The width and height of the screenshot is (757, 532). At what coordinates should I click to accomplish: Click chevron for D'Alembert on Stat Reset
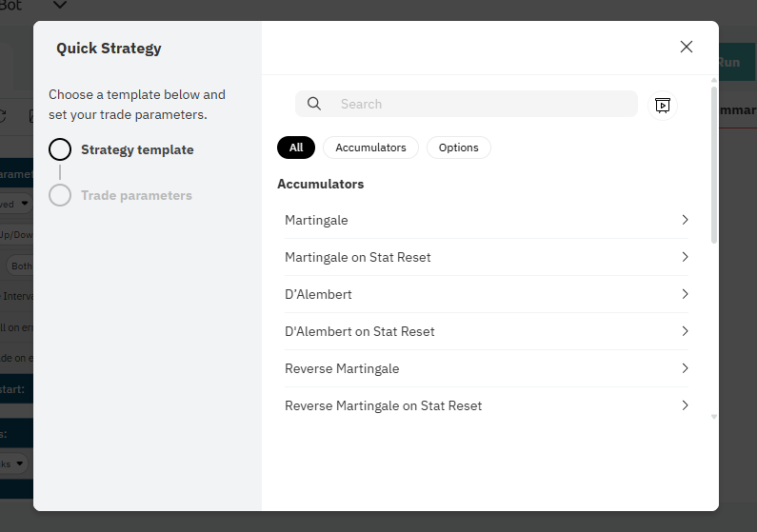tap(685, 331)
